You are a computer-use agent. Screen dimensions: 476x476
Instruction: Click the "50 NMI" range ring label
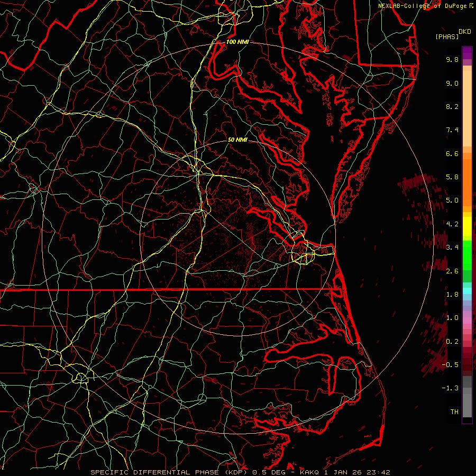237,140
